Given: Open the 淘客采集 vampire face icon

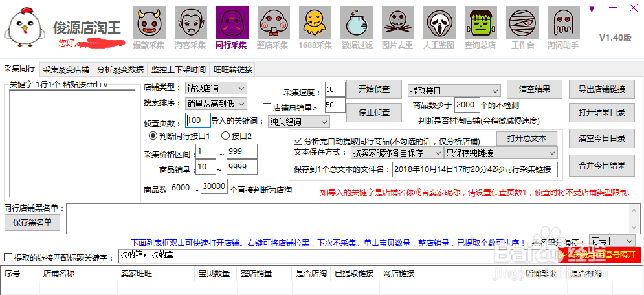Looking at the screenshot, I should (x=190, y=23).
